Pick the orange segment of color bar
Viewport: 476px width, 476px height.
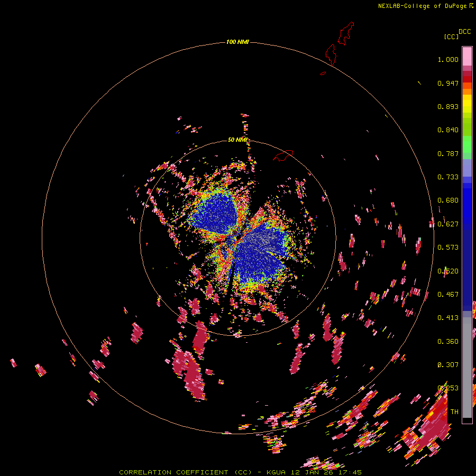pyautogui.click(x=467, y=91)
